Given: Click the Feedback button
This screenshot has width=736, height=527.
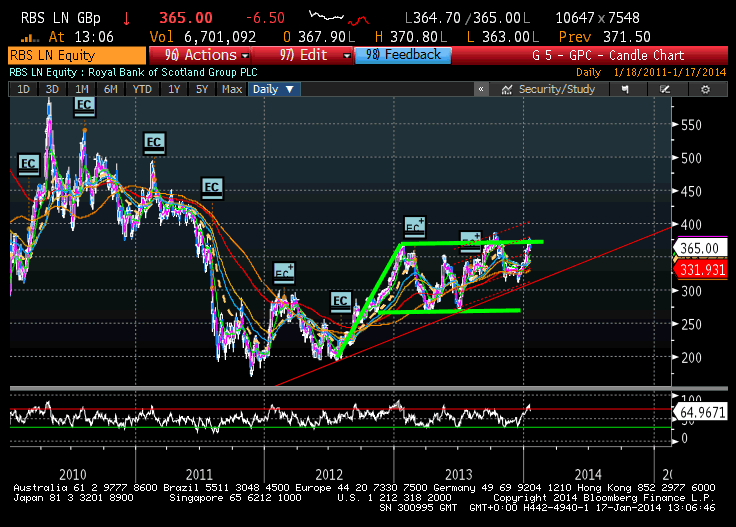Looking at the screenshot, I should coord(403,55).
